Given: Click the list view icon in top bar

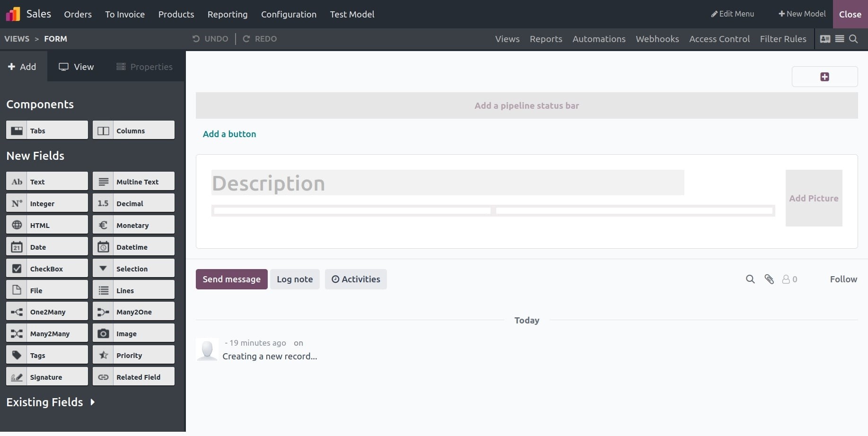Looking at the screenshot, I should pos(840,39).
